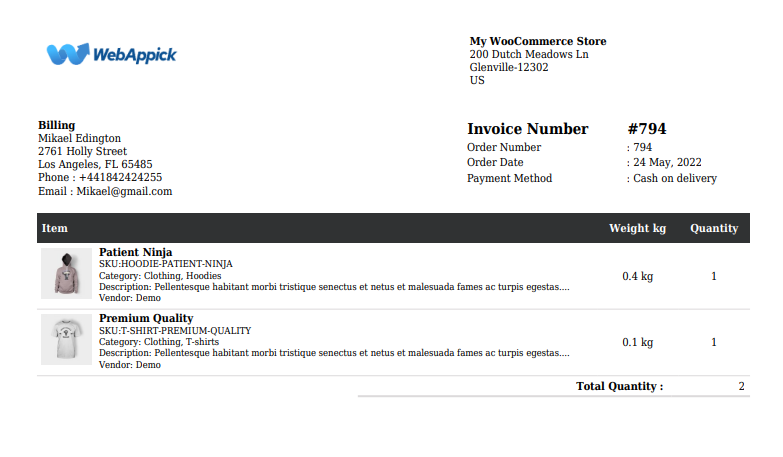Screen dimensions: 783x457
Task: Click the Payment Method label
Action: pyautogui.click(x=509, y=178)
